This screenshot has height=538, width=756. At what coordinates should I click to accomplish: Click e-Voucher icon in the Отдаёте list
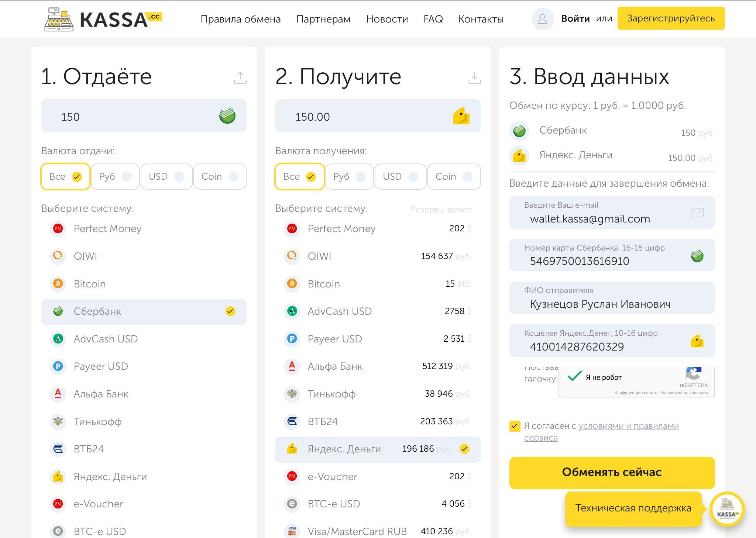click(x=58, y=504)
